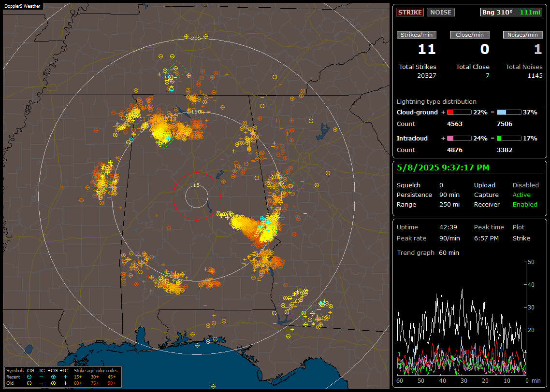The image size is (550, 392).
Task: Click the 90+ strike age color code
Action: coord(112,383)
